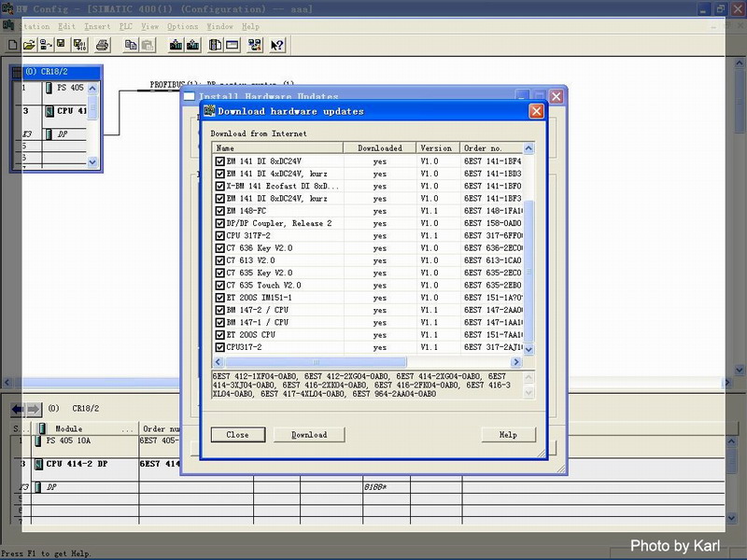Click the Help button in the dialog

click(x=508, y=435)
